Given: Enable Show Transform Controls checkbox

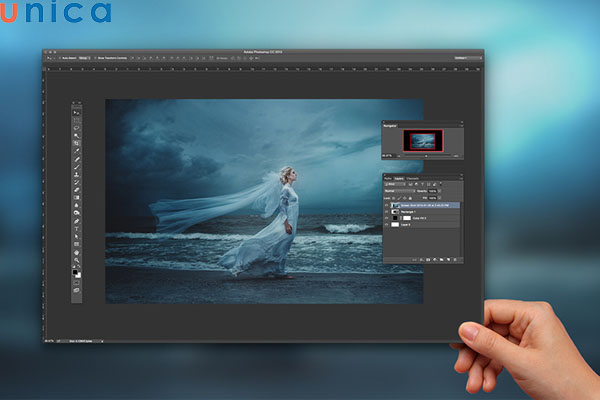Looking at the screenshot, I should (x=95, y=58).
